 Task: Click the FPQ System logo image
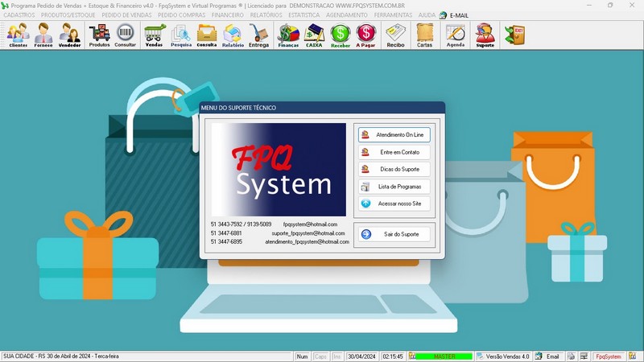pos(279,170)
